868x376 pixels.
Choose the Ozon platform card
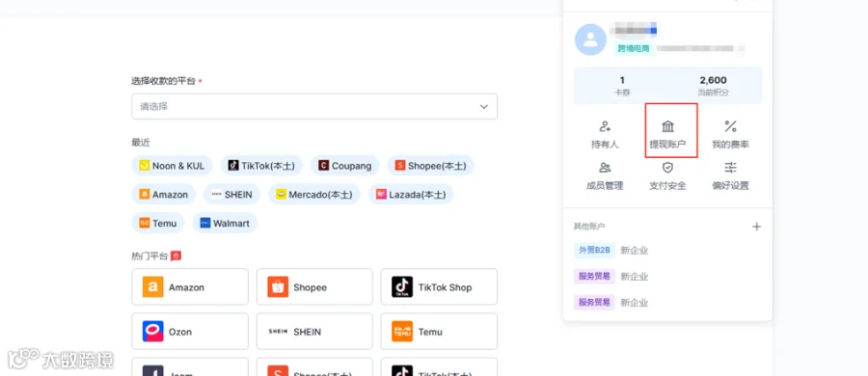pyautogui.click(x=190, y=331)
